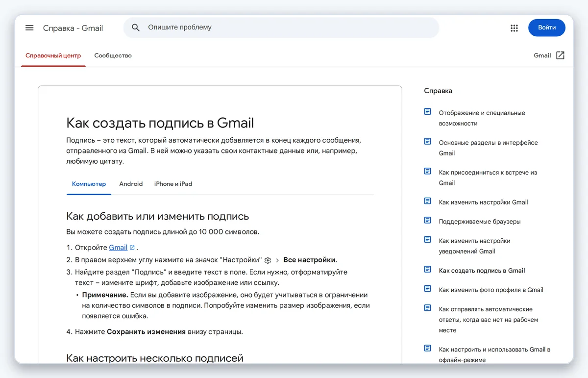Open the Gmail link in step 1

118,248
